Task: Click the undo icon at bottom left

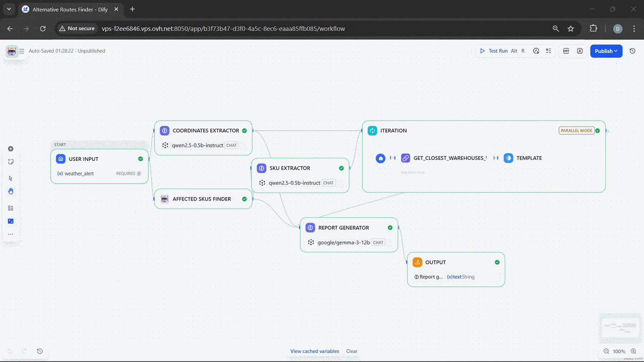Action: coord(10,351)
